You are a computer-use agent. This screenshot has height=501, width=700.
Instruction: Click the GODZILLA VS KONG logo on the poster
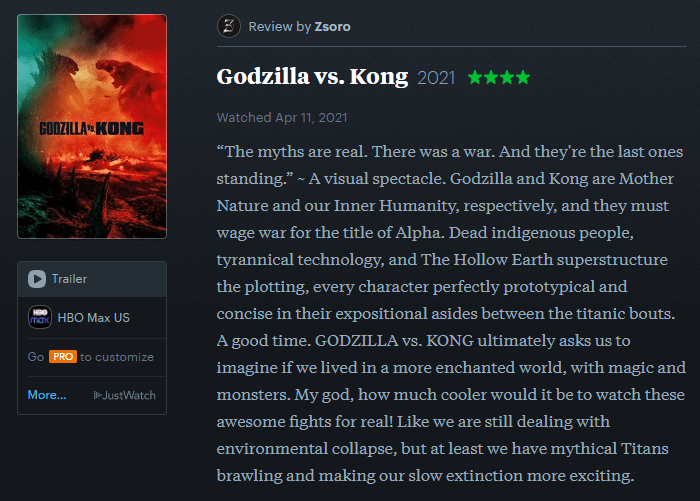91,127
